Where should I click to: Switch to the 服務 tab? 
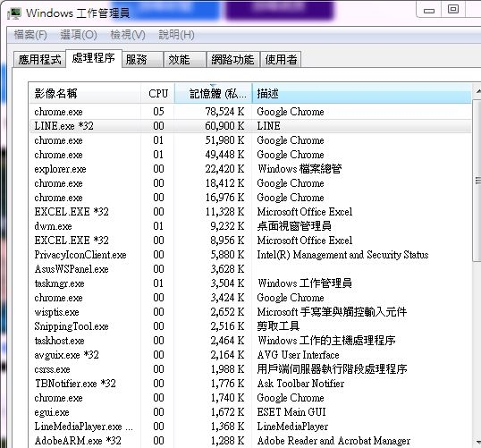143,59
